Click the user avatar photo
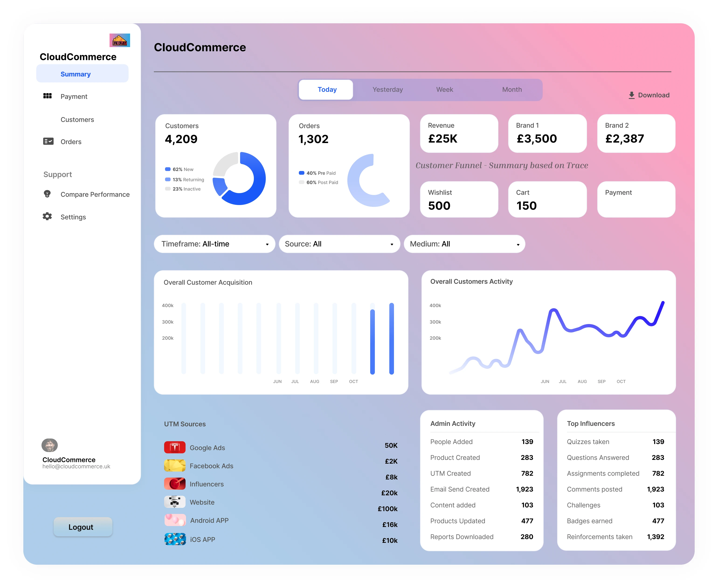 [49, 445]
